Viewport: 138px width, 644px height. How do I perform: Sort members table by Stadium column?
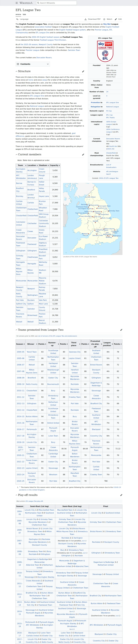[44, 165]
